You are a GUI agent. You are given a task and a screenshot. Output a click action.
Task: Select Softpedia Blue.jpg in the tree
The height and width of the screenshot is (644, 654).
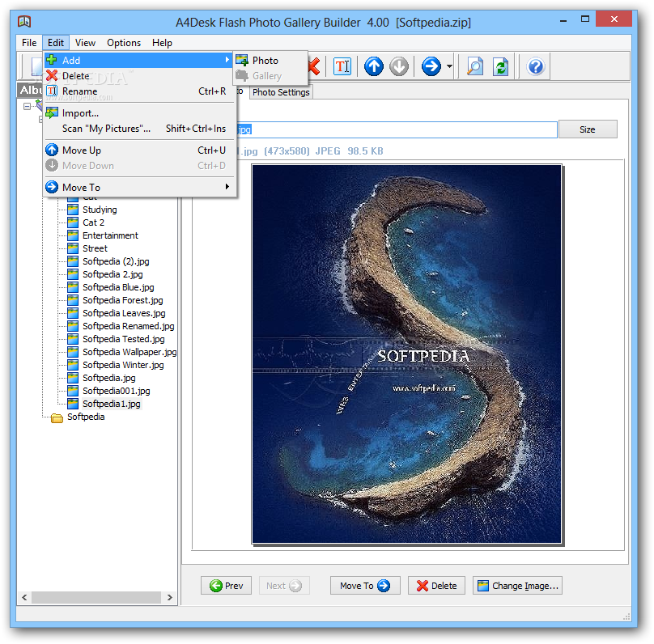tap(118, 287)
